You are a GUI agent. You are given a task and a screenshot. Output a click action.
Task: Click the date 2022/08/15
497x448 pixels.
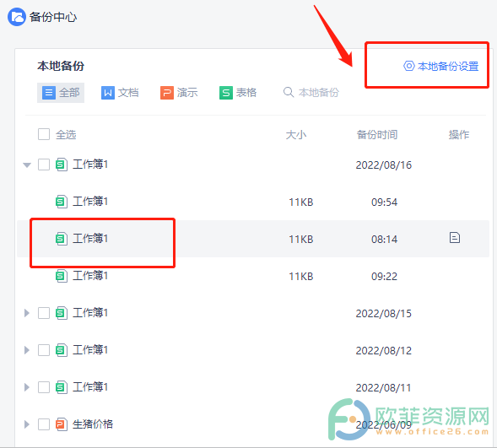[384, 313]
